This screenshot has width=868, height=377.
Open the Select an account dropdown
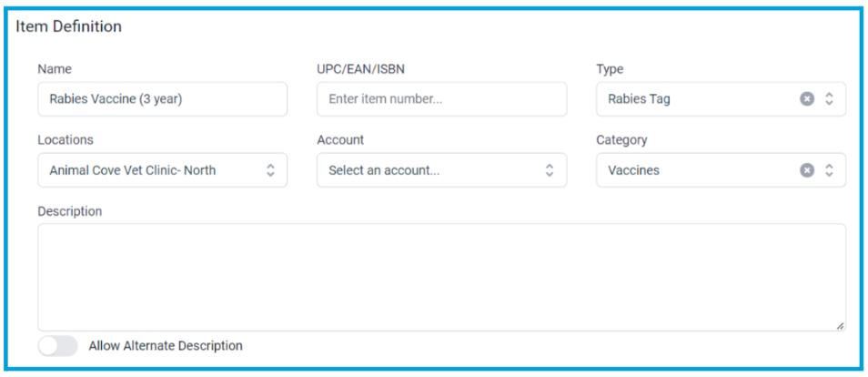[x=442, y=170]
